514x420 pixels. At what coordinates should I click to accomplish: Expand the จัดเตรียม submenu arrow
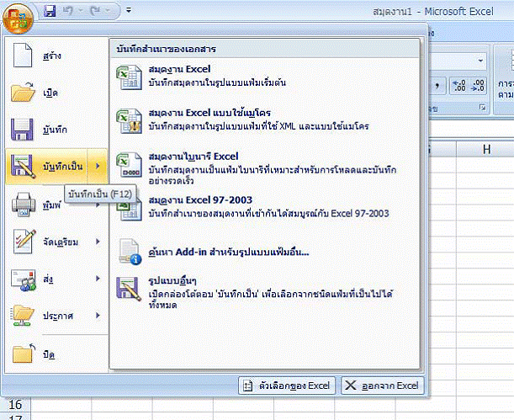coord(98,242)
